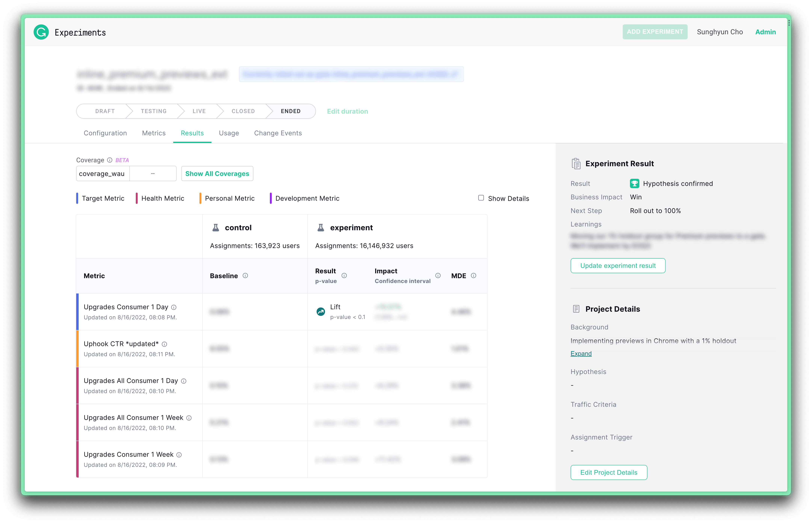812x523 pixels.
Task: Switch to the Configuration tab
Action: 105,133
